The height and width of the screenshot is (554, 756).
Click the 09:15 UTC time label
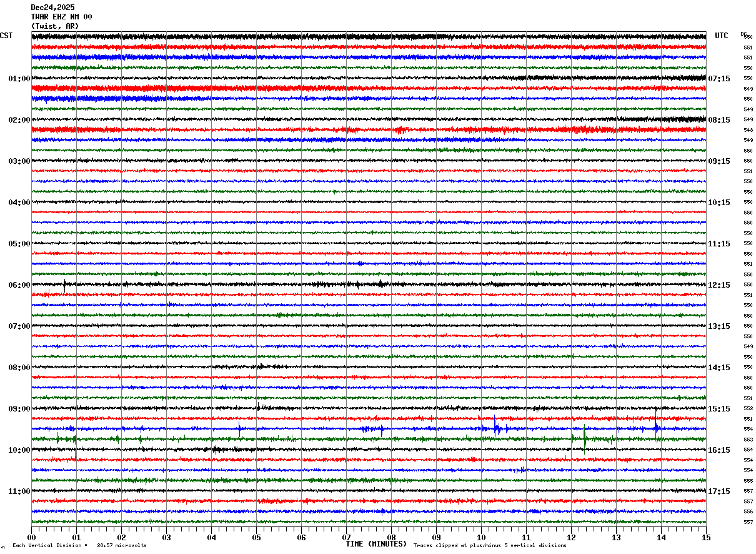point(719,161)
